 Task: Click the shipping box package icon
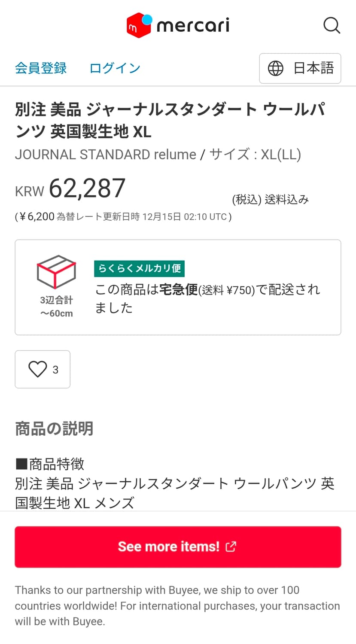(x=56, y=272)
